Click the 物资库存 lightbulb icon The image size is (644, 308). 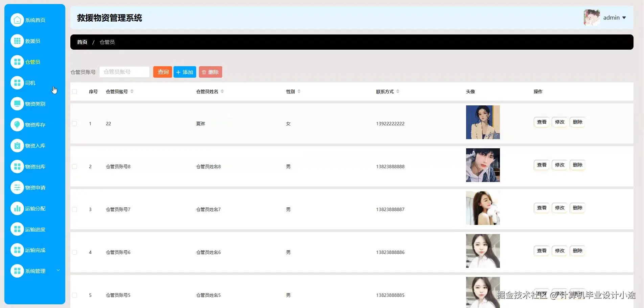[x=17, y=125]
